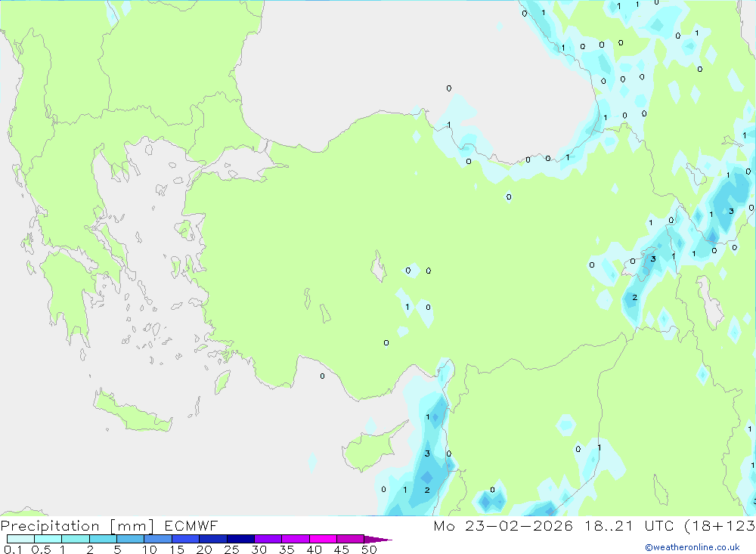The width and height of the screenshot is (756, 554).
Task: Select the 25–30 mm navy legend swatch
Action: [x=240, y=539]
